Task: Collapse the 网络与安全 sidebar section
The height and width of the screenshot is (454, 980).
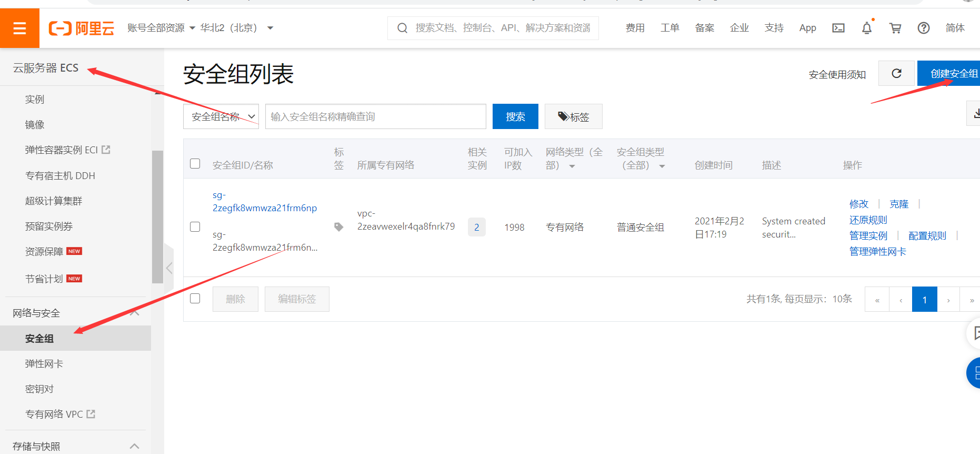Action: pos(134,313)
